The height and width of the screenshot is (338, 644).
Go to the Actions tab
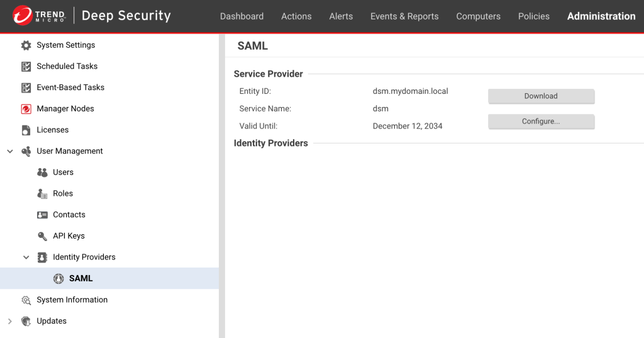point(296,16)
